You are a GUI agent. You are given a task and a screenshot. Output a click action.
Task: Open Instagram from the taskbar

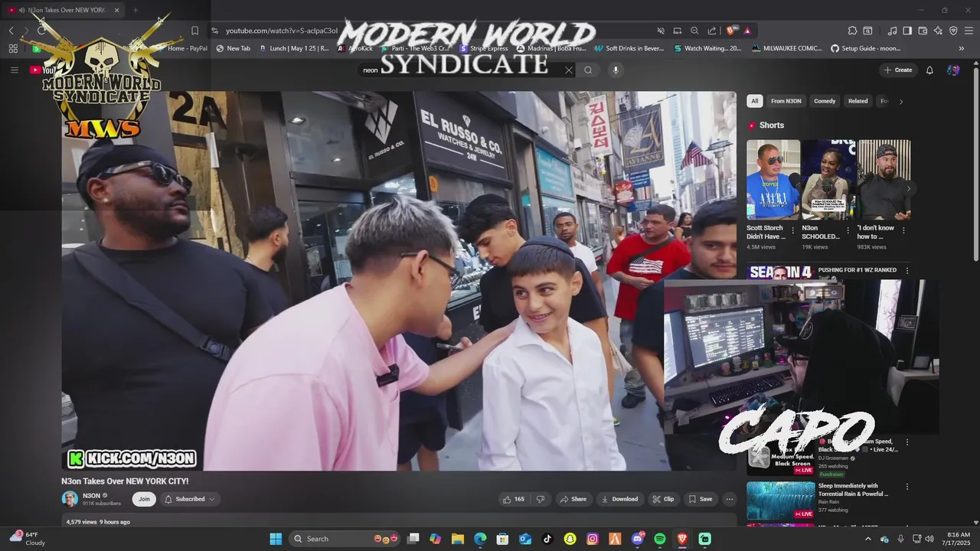coord(593,539)
